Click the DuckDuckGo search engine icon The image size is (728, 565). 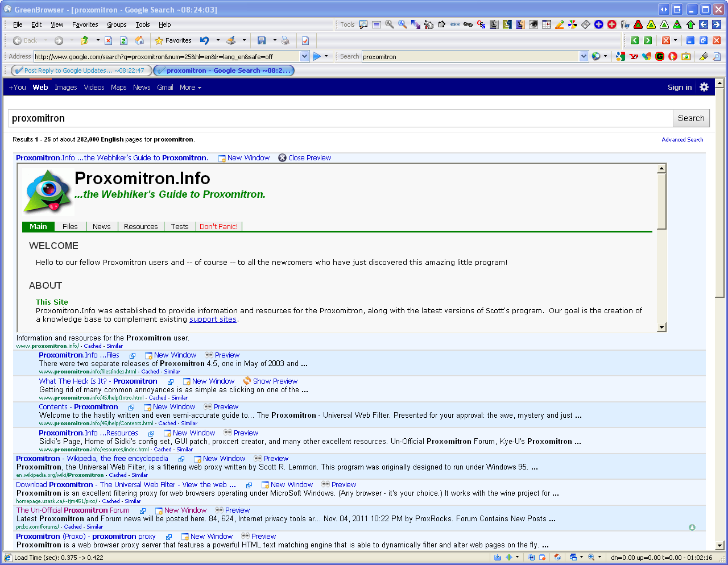coord(673,56)
